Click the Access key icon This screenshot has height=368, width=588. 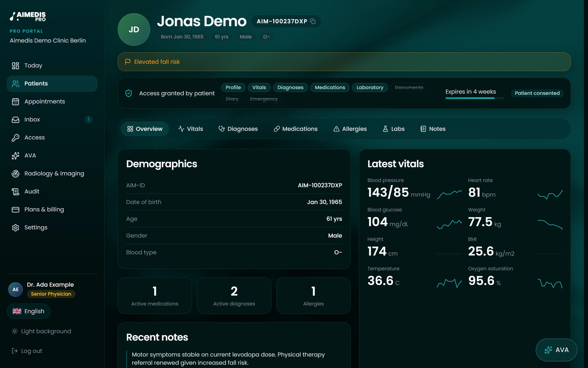(16, 138)
